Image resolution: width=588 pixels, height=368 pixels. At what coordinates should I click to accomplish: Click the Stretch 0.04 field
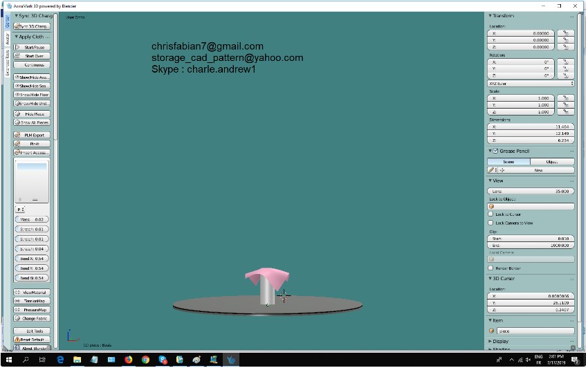[32, 249]
